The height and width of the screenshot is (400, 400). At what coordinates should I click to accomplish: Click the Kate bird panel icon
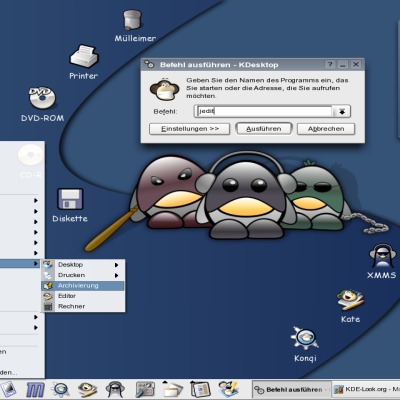(87, 389)
